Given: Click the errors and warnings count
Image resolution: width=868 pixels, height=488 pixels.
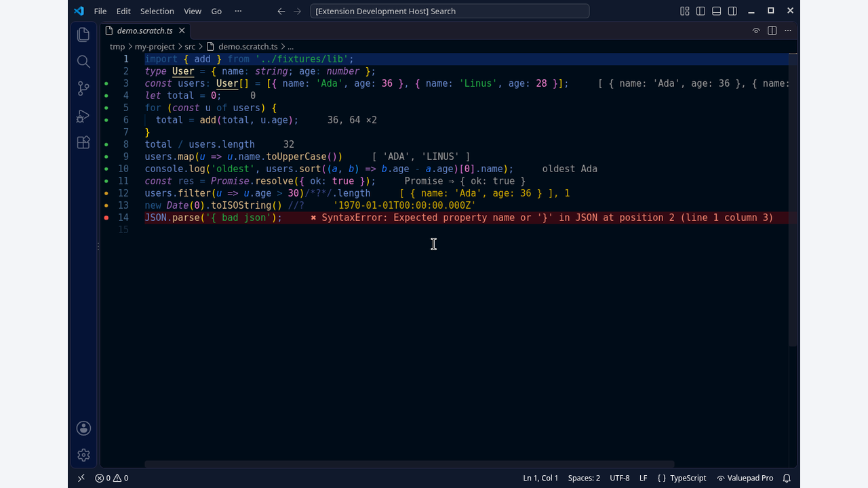Looking at the screenshot, I should coord(112,478).
